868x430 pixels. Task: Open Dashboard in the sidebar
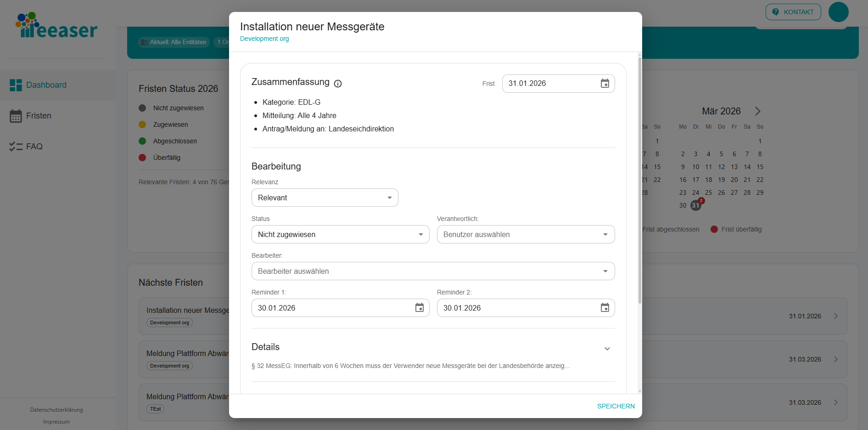(x=46, y=85)
